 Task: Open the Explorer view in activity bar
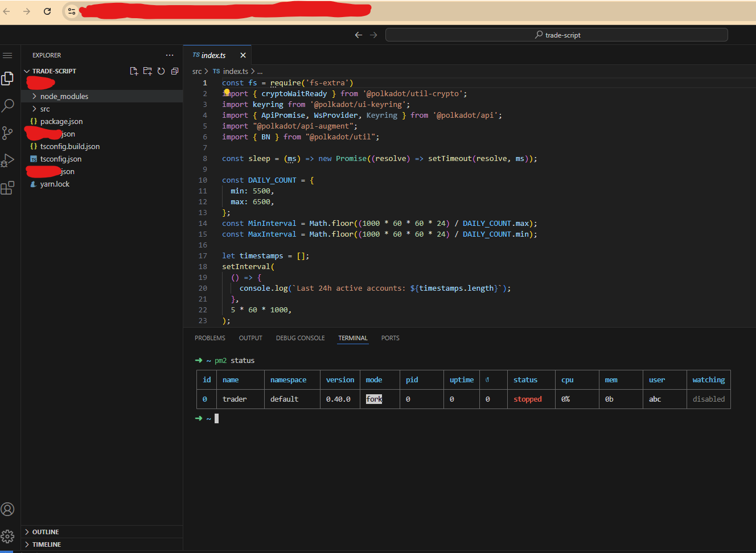click(7, 78)
